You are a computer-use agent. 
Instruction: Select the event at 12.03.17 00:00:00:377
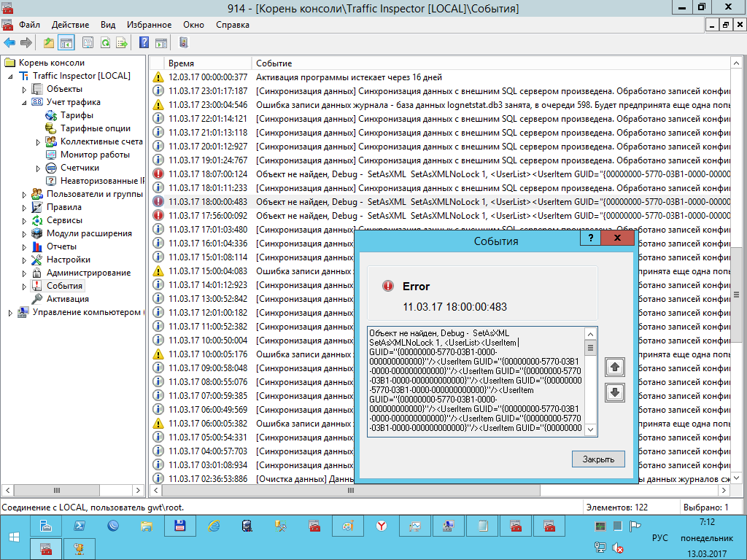440,77
